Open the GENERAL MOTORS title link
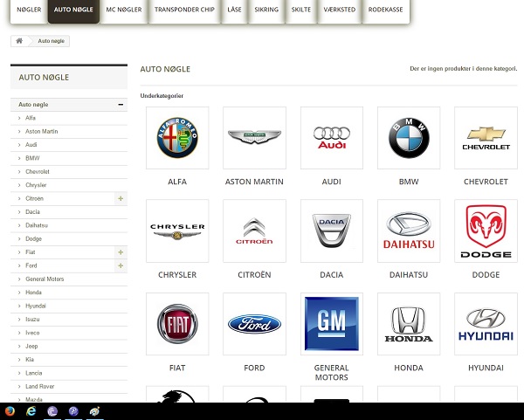Image resolution: width=524 pixels, height=420 pixels. (332, 373)
